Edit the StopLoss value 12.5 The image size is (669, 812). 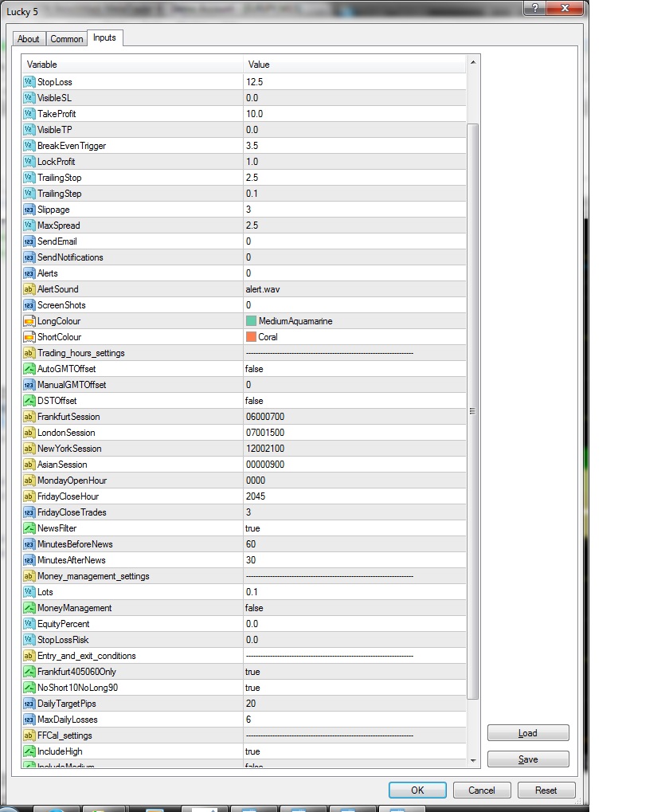354,82
